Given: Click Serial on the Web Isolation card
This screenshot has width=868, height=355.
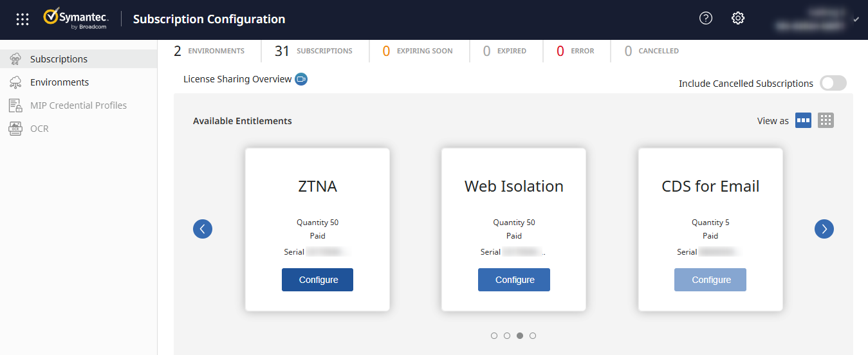Looking at the screenshot, I should coord(490,252).
